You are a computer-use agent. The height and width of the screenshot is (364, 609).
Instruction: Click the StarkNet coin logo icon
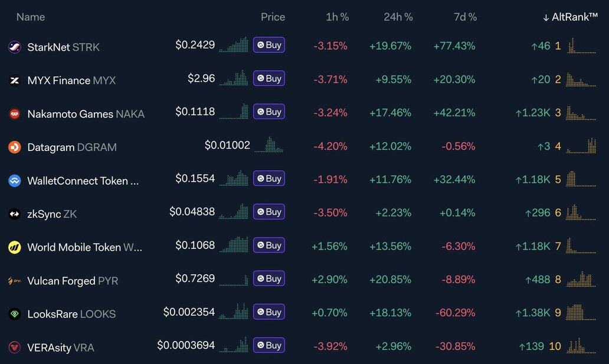click(x=15, y=47)
